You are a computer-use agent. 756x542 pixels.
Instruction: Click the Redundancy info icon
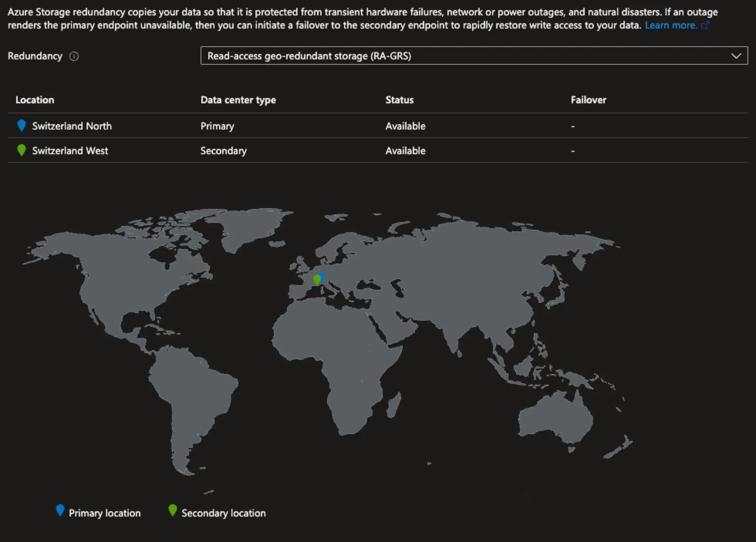pyautogui.click(x=74, y=56)
